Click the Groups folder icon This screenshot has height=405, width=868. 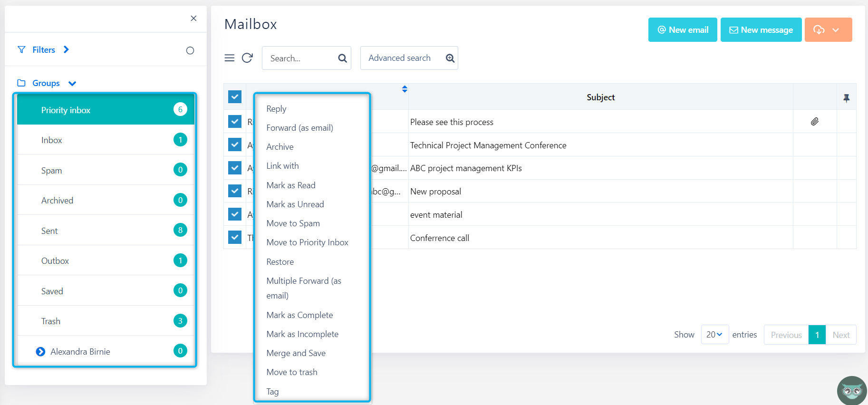21,83
